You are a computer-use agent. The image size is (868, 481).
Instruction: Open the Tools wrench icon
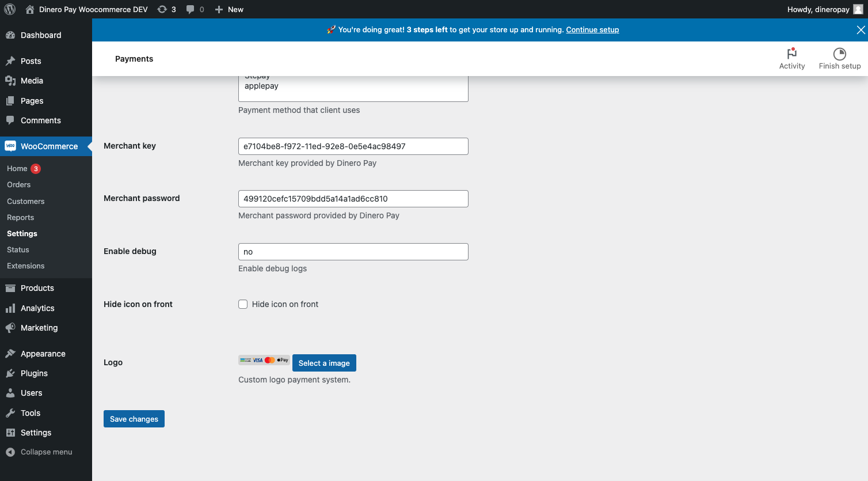pos(10,413)
